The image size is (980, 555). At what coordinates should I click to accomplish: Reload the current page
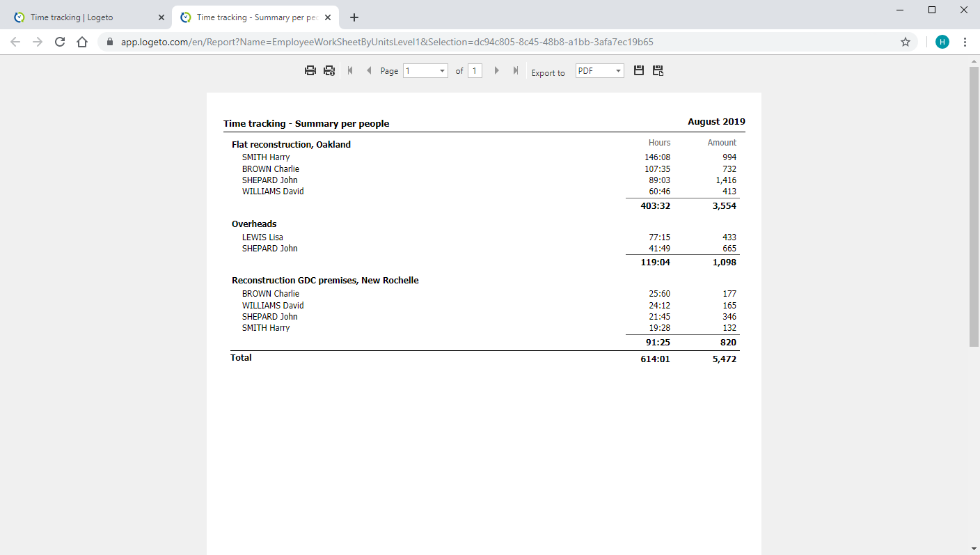(x=60, y=42)
